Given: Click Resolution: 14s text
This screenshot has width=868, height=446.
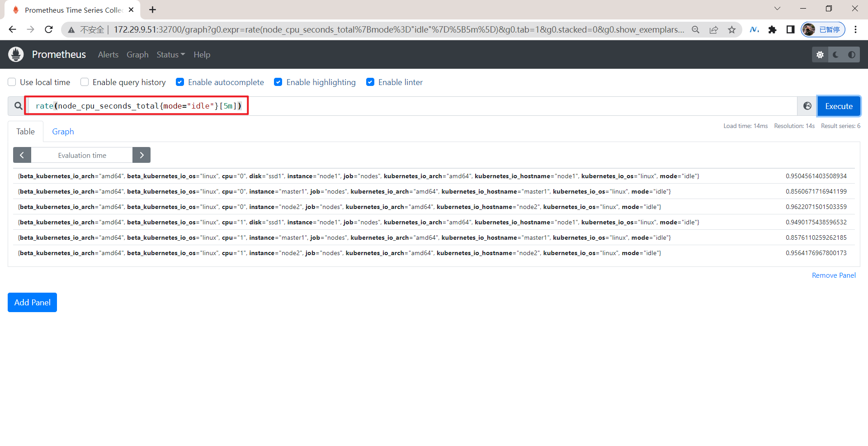Looking at the screenshot, I should point(794,126).
